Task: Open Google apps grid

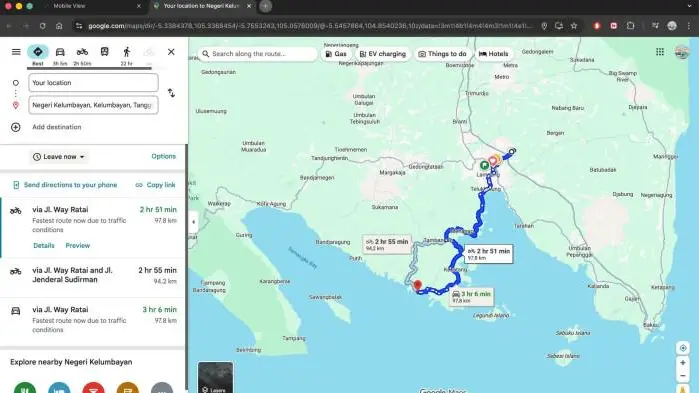Action: coord(660,52)
